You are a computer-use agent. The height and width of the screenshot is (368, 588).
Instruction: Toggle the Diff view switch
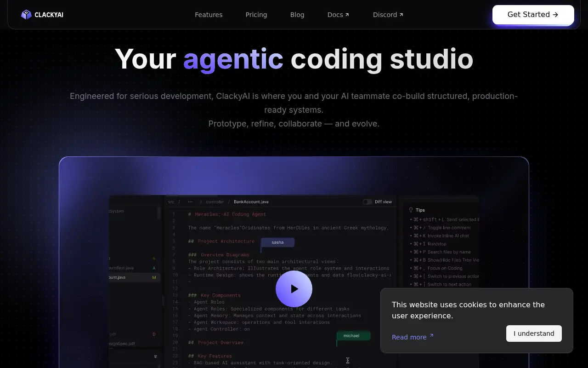pos(367,201)
